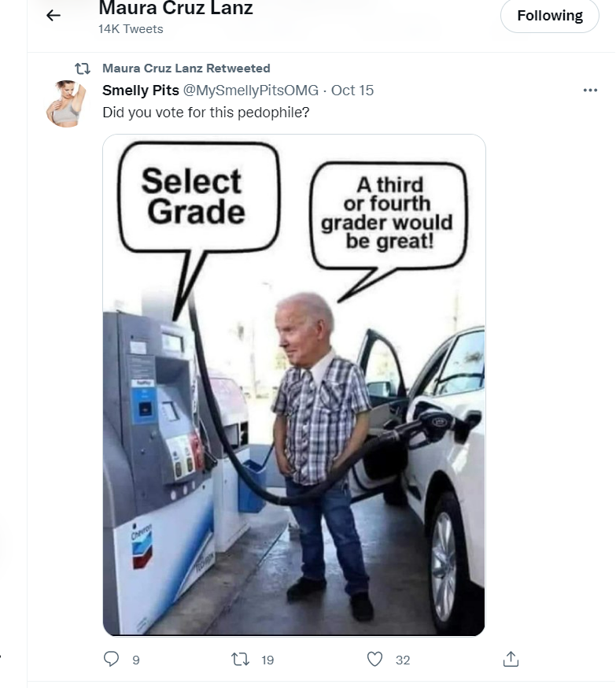
Task: Open the @MySmellyPitsOMG handle link
Action: [x=251, y=91]
